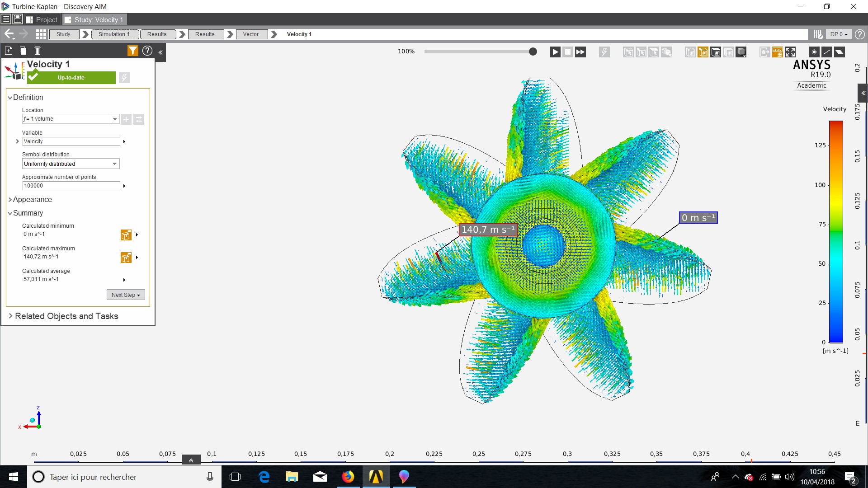868x488 pixels.
Task: Expand the Appearance section
Action: (32, 199)
